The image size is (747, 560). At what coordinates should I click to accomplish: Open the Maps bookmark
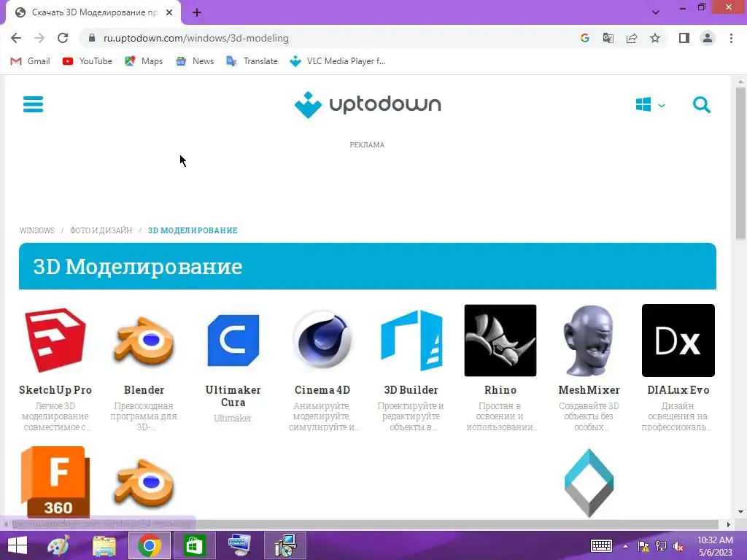(144, 61)
